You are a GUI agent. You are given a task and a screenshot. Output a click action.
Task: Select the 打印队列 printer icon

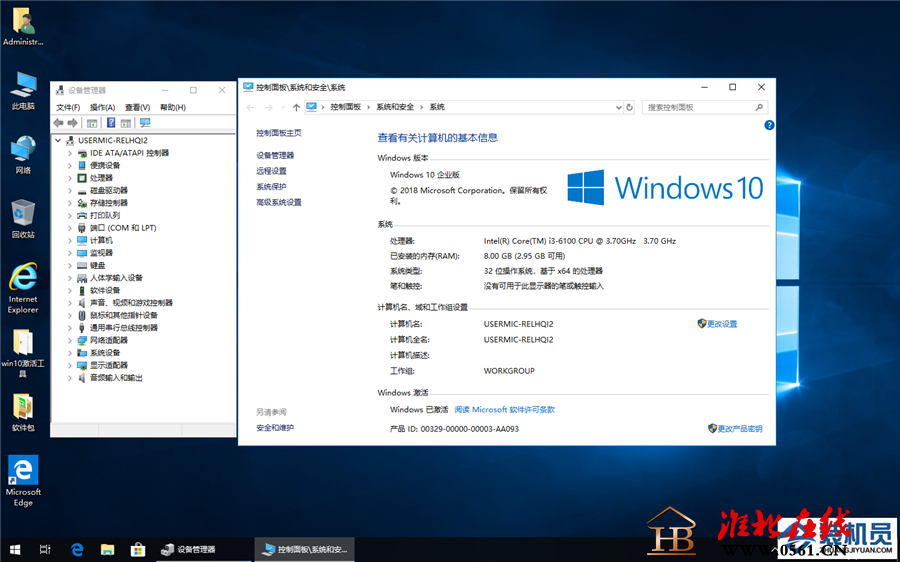pyautogui.click(x=82, y=215)
